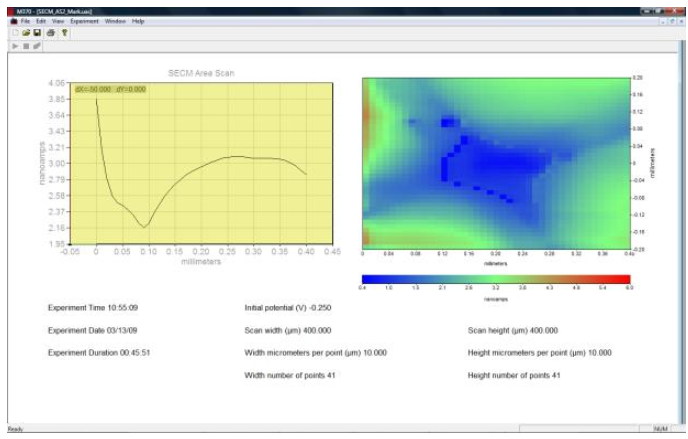This screenshot has width=688, height=439.
Task: Start the experiment with the play icon
Action: tap(13, 46)
